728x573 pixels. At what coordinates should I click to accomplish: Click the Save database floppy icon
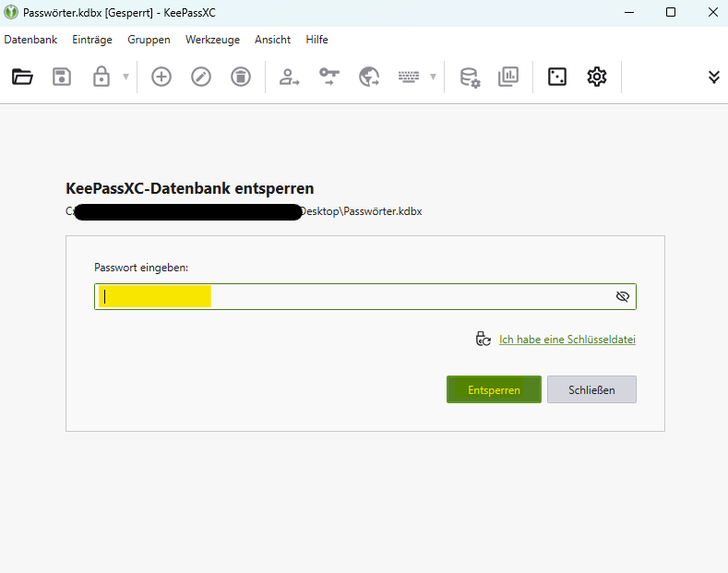point(62,77)
